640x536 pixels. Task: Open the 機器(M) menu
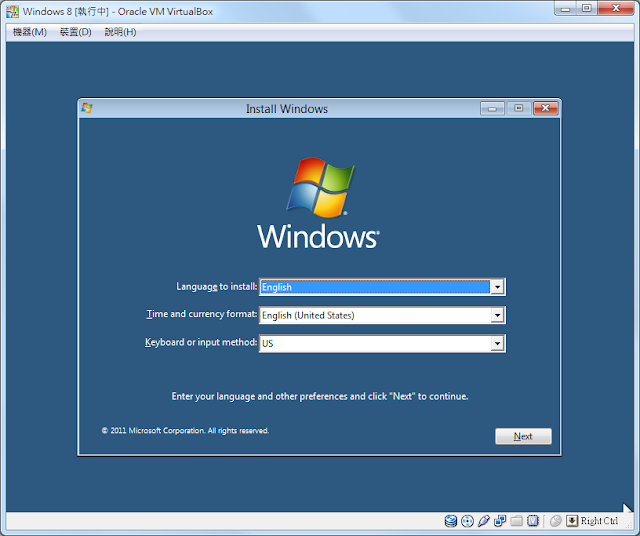click(x=29, y=32)
